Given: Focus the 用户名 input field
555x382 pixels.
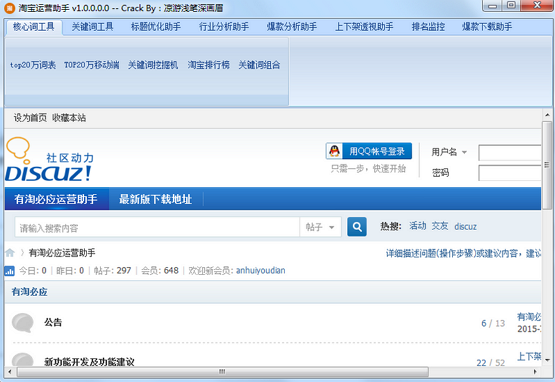Looking at the screenshot, I should pos(510,153).
